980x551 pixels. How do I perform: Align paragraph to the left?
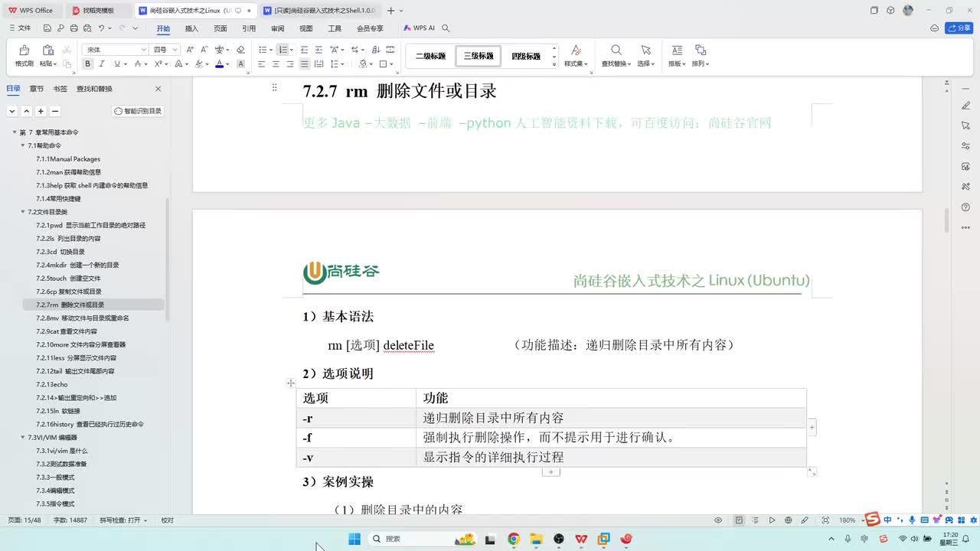(x=262, y=64)
